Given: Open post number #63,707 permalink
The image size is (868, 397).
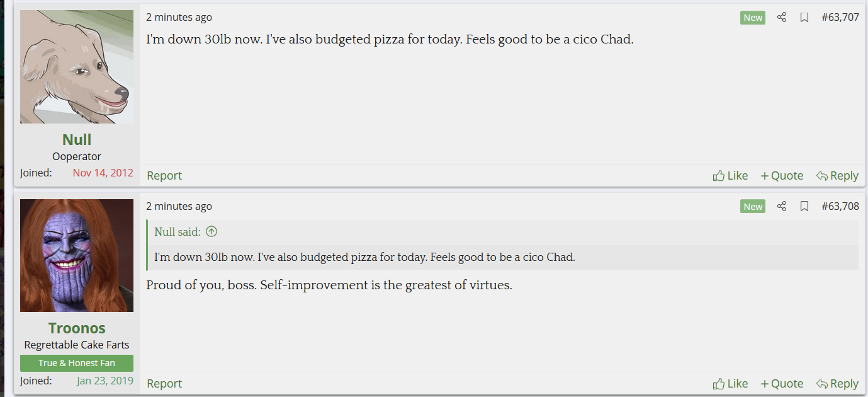Looking at the screenshot, I should click(x=840, y=18).
